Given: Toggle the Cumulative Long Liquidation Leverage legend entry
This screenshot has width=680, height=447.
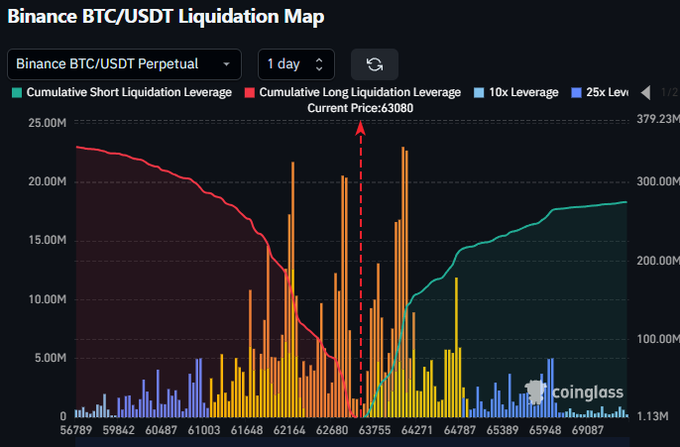Looking at the screenshot, I should pos(353,92).
